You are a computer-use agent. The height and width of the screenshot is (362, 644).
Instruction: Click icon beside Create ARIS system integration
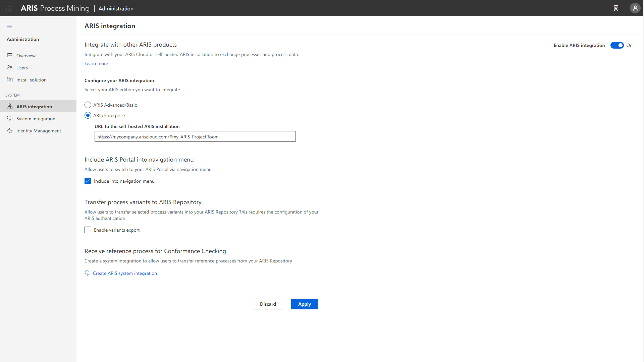tap(88, 273)
